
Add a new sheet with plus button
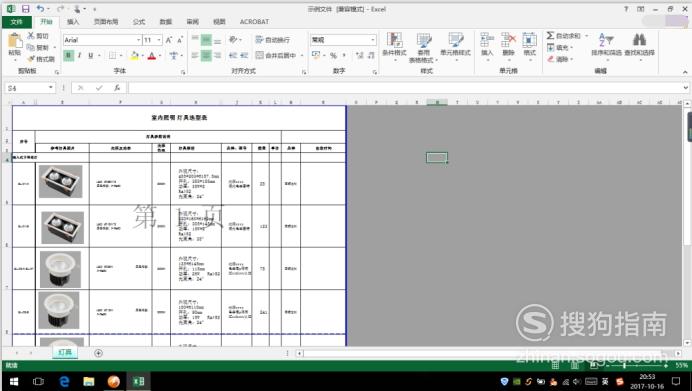pos(98,353)
